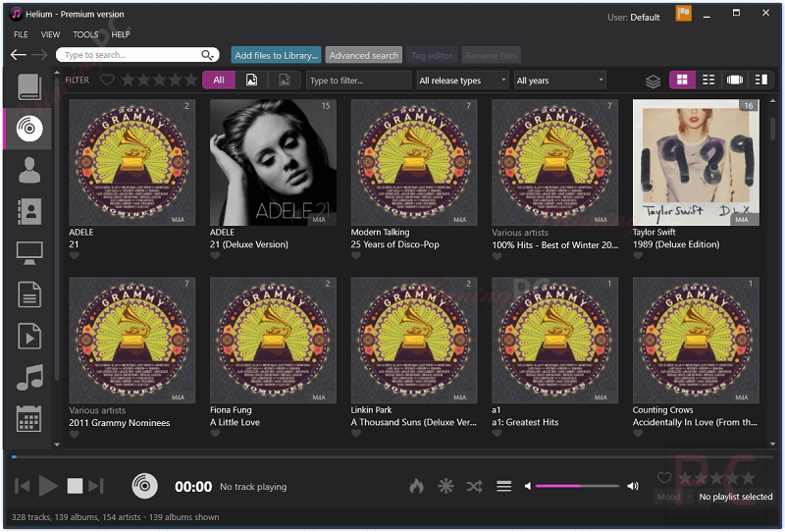The image size is (785, 532).
Task: Switch to grid thumbnail view
Action: coord(682,80)
